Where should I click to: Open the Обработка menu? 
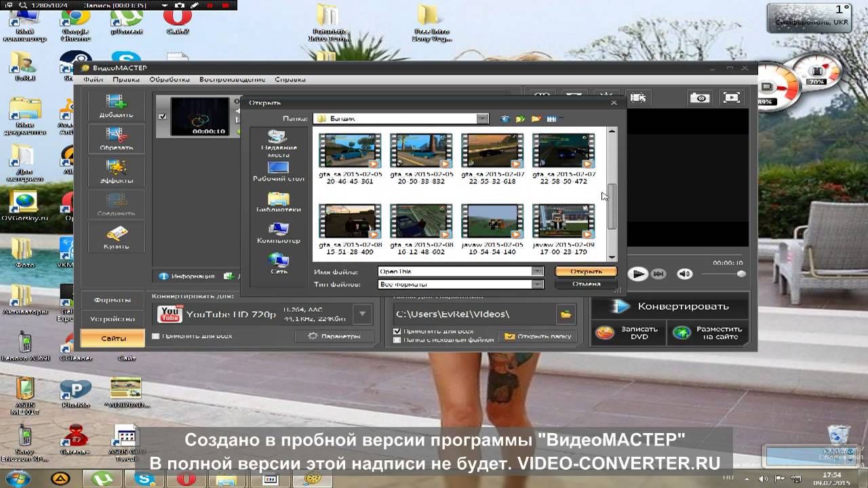click(x=170, y=79)
